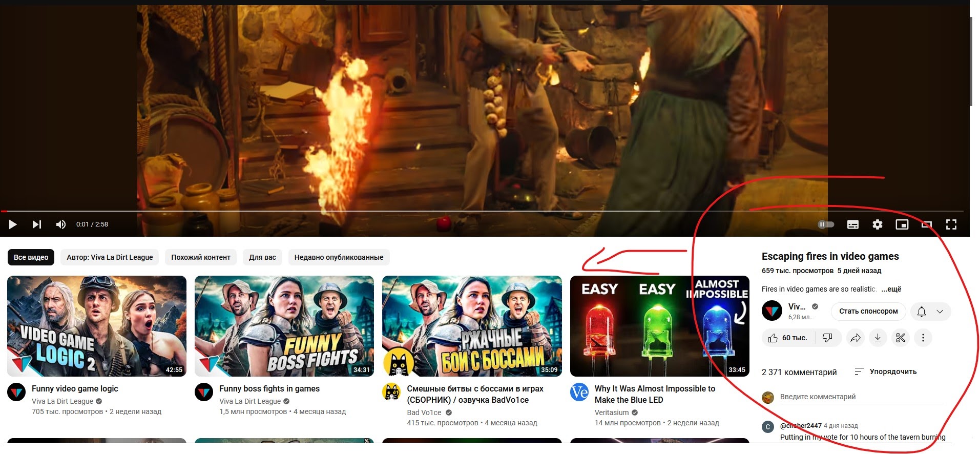Click the video progress bar
The height and width of the screenshot is (454, 980).
coord(482,211)
